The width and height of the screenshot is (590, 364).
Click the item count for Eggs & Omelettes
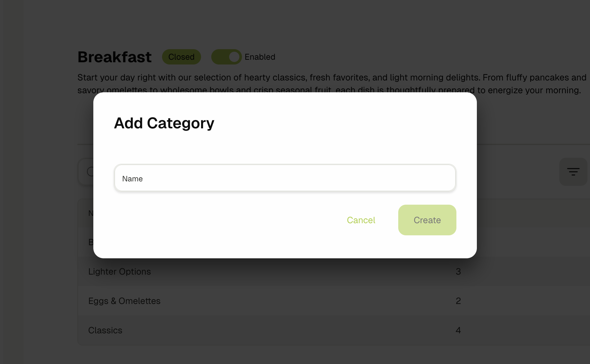(458, 300)
